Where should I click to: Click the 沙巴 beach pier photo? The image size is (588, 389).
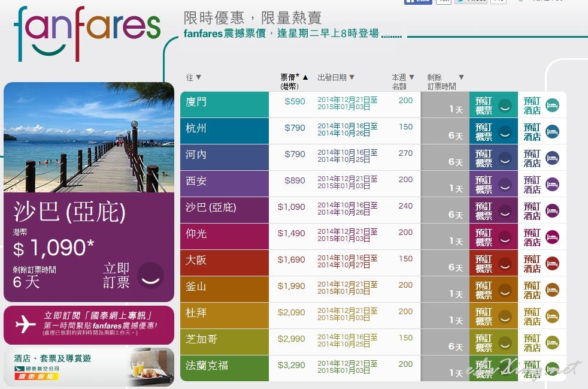(x=89, y=137)
